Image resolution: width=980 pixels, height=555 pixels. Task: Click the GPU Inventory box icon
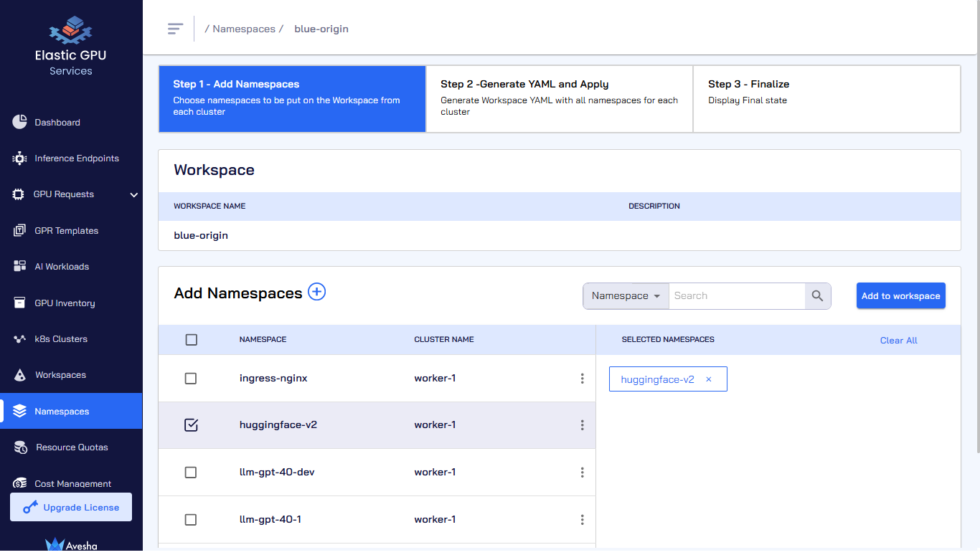[19, 303]
